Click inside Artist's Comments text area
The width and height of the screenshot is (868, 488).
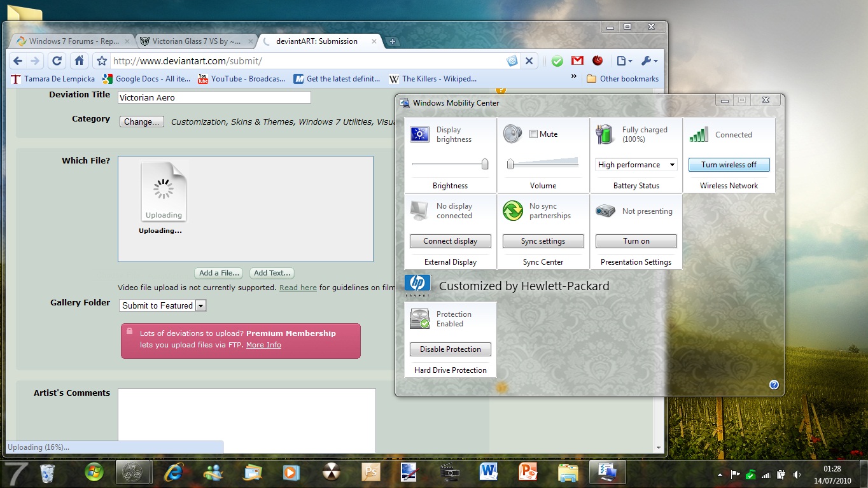(247, 420)
